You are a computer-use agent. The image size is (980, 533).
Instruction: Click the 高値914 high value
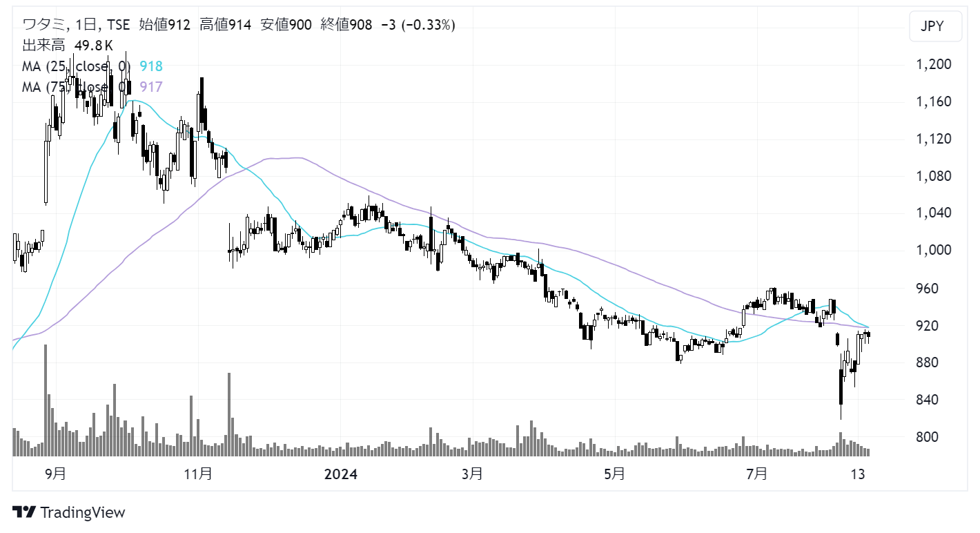[226, 26]
